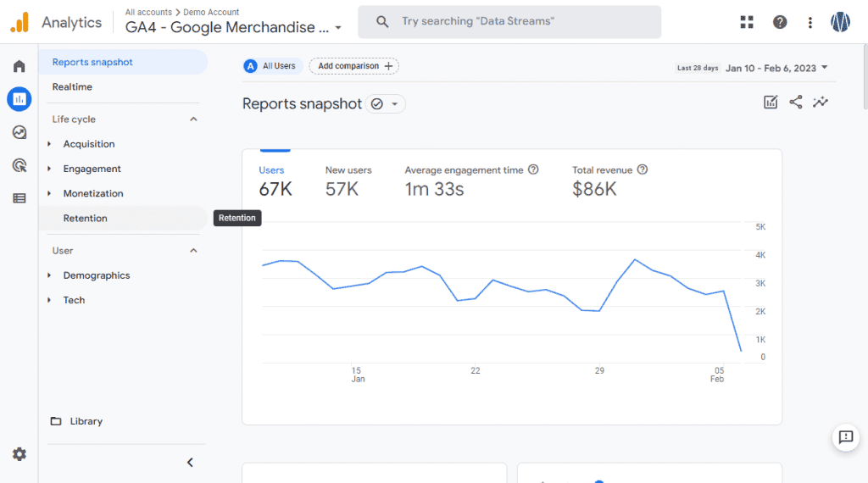Collapse the Life cycle section
This screenshot has height=483, width=868.
click(193, 119)
